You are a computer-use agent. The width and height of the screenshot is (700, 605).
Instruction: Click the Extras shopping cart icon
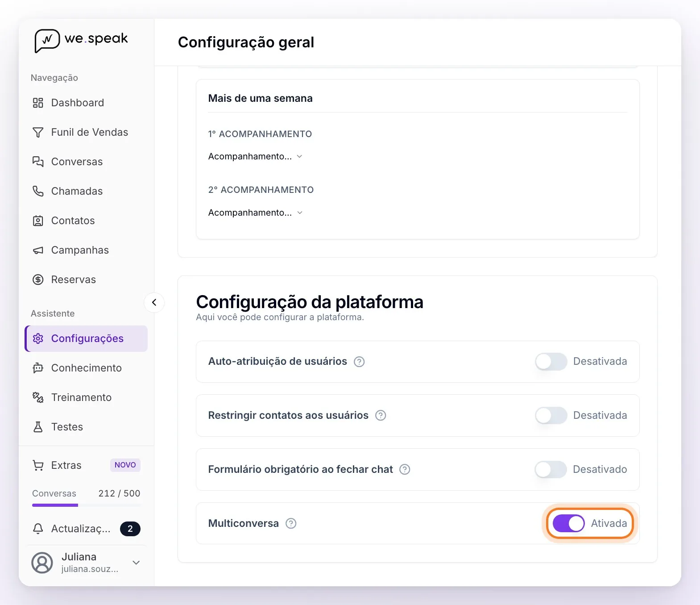(x=38, y=465)
